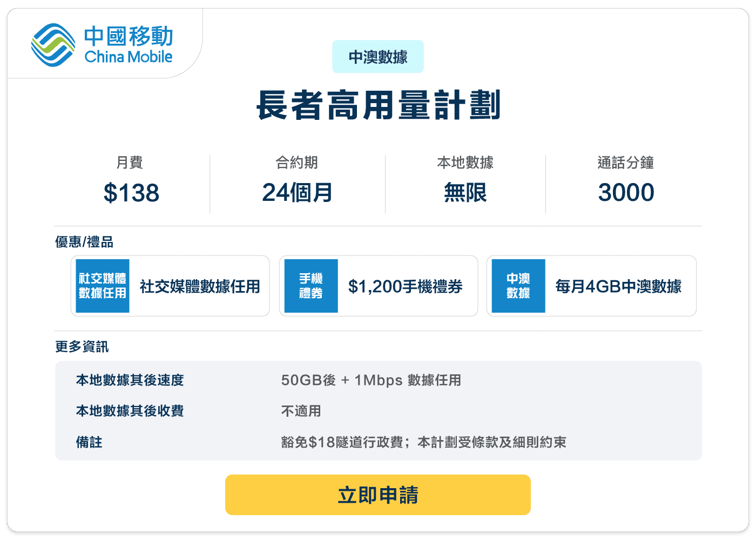756x540 pixels.
Task: Click the $1,200手機禮券 offer card
Action: (x=378, y=286)
